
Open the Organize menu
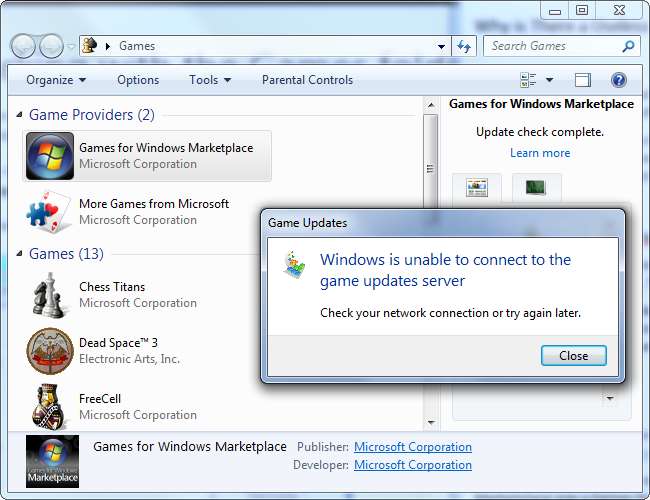pyautogui.click(x=56, y=80)
